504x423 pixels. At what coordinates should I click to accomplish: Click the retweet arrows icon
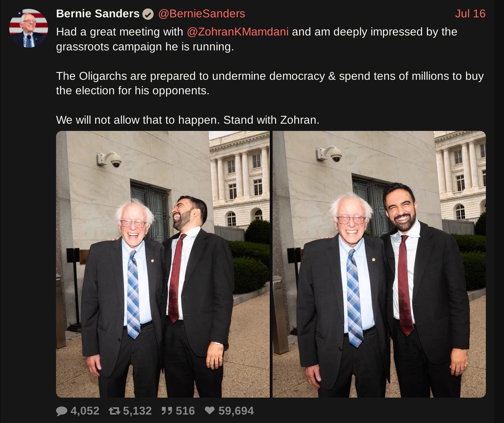point(115,411)
